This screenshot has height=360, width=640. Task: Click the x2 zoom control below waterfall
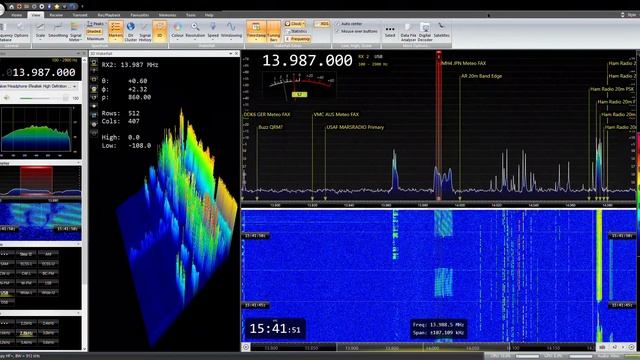[x=615, y=347]
